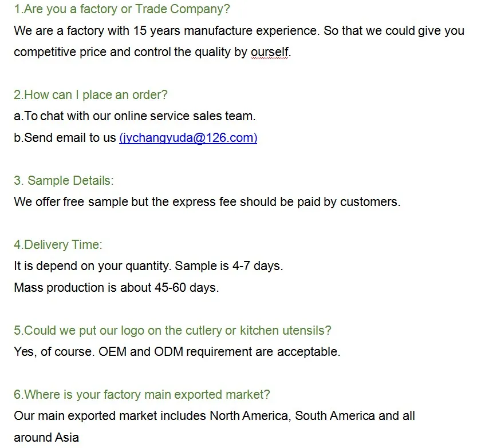
Task: Click the "Are you a factory or Trade Company?" heading
Action: tap(121, 9)
